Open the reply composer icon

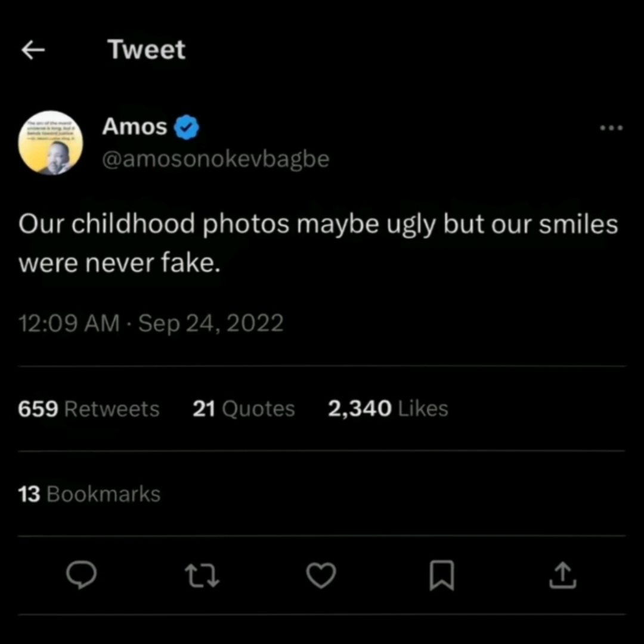click(x=82, y=575)
